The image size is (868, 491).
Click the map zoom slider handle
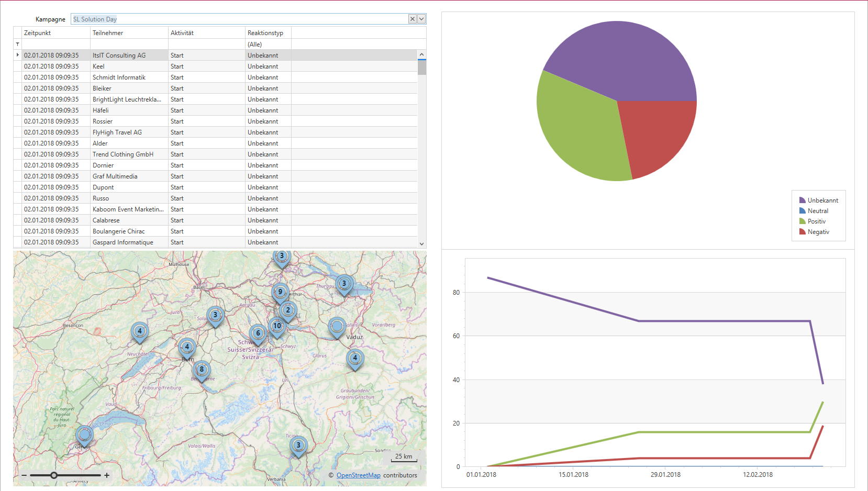click(x=54, y=475)
